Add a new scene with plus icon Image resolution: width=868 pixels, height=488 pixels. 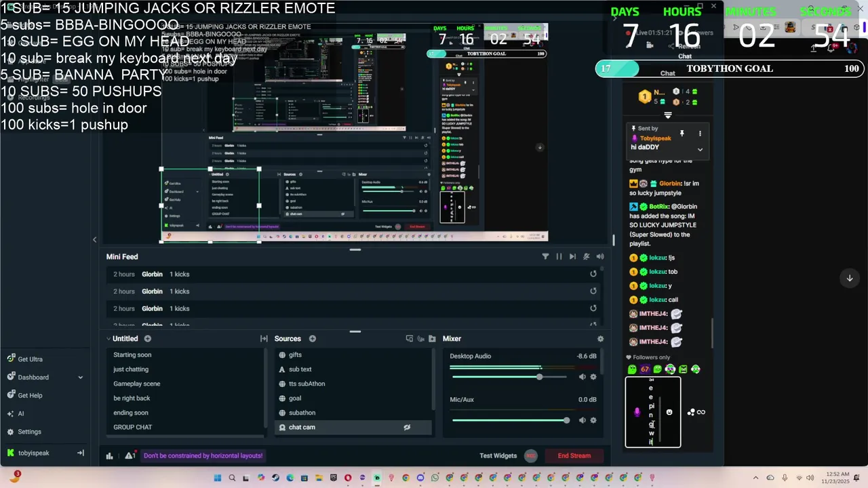click(147, 339)
